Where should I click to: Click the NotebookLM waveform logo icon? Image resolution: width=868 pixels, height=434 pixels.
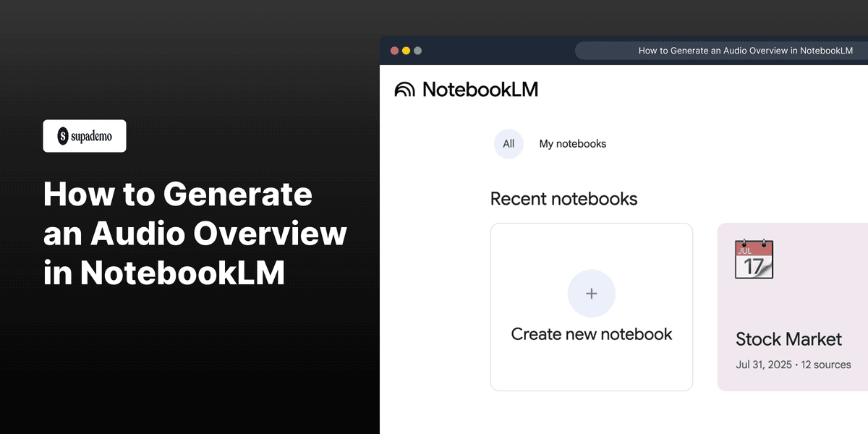(405, 89)
